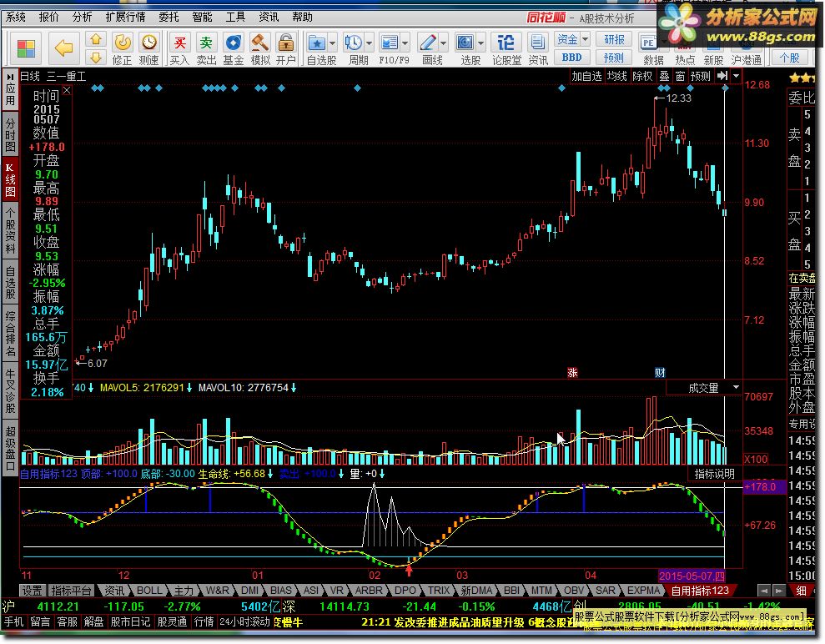Expand the 自选股 dropdown arrow
Image resolution: width=825 pixels, height=644 pixels.
(x=333, y=43)
